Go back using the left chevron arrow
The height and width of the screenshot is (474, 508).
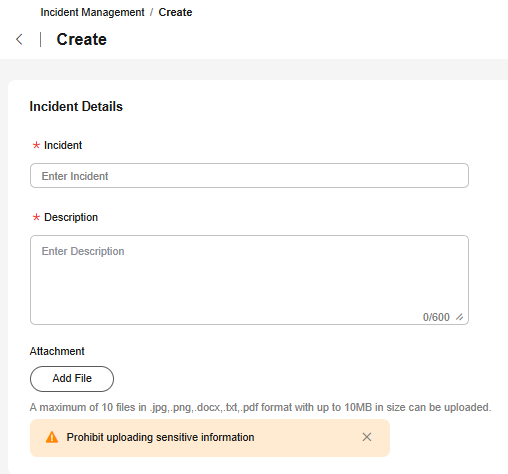tap(19, 39)
